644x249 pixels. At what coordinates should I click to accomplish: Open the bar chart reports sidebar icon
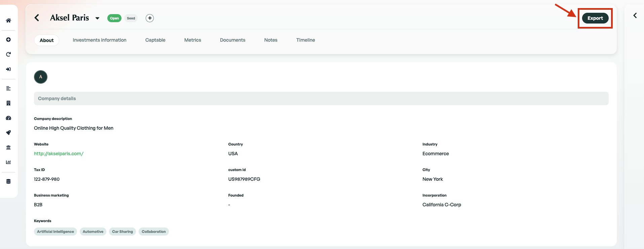click(8, 162)
